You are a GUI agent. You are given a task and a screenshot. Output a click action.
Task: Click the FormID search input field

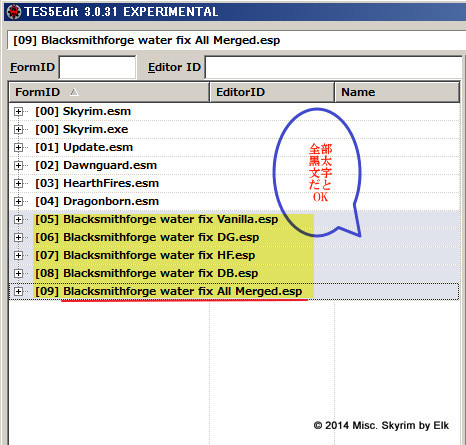[97, 67]
